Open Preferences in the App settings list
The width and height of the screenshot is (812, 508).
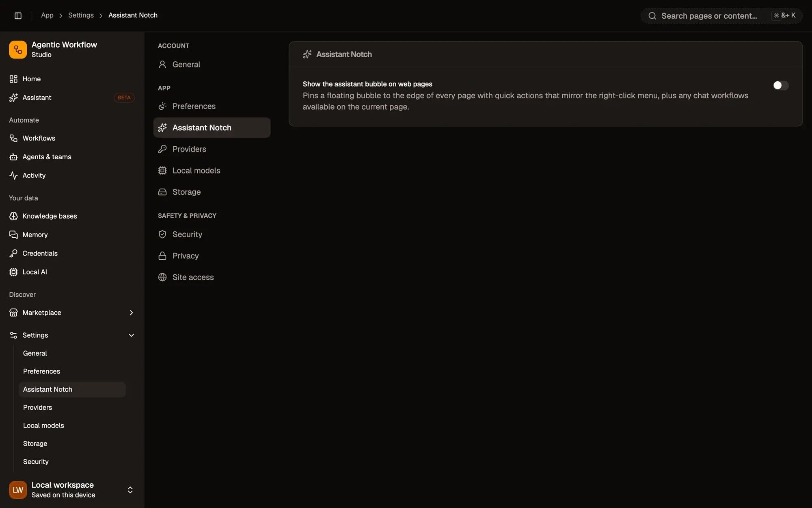[212, 106]
